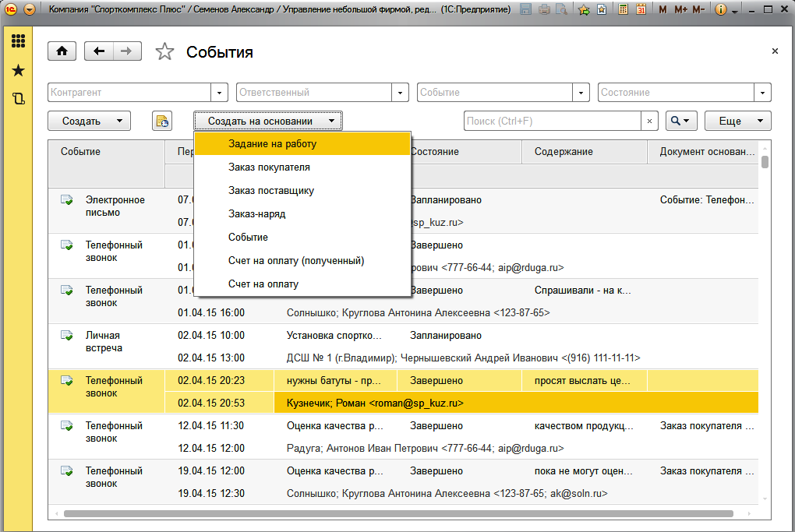This screenshot has width=795, height=532.
Task: Open the sections menu grid icon
Action: coord(18,41)
